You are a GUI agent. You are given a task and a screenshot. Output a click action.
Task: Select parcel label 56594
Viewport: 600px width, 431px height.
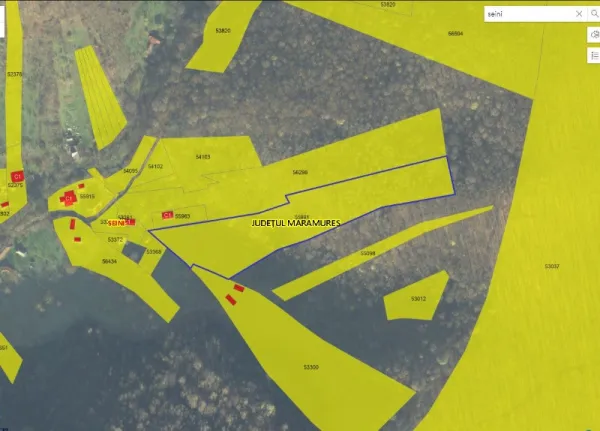(x=455, y=34)
